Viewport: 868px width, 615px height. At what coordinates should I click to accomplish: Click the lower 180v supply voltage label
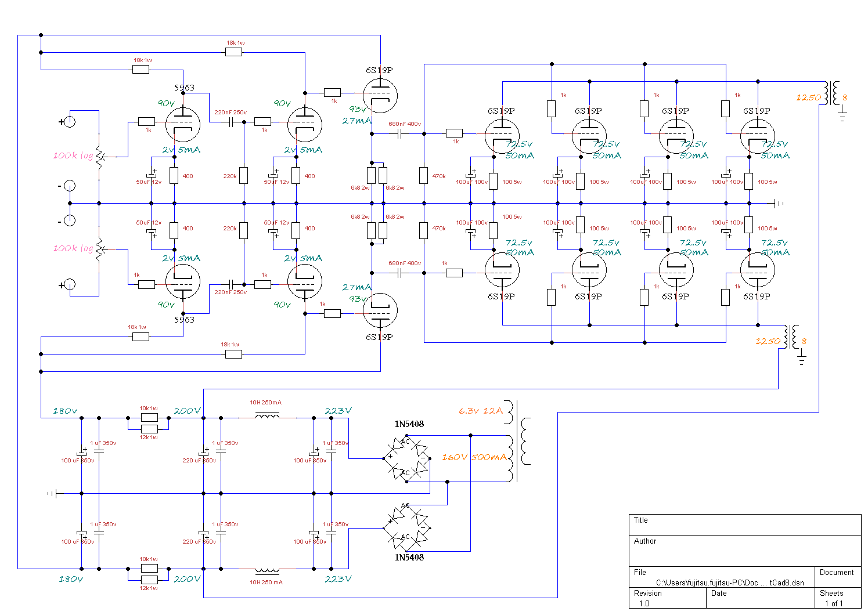71,579
